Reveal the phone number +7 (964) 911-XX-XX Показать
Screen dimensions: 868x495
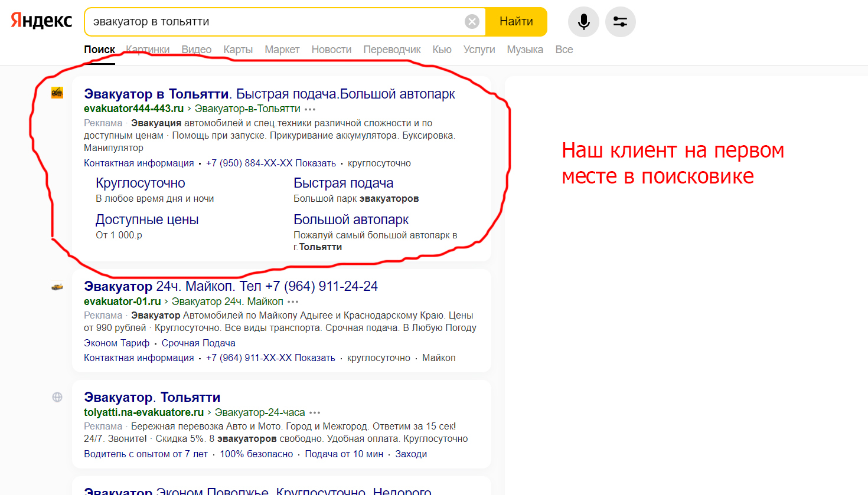pos(270,358)
